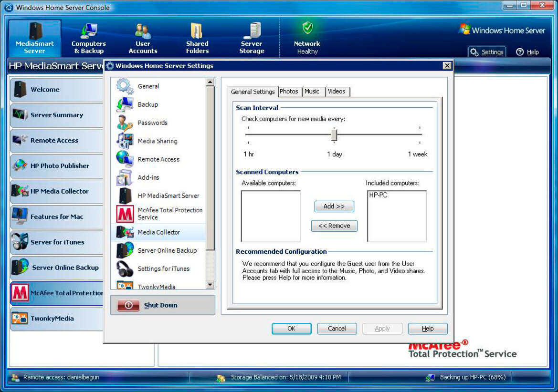Screen dimensions: 558x392
Task: Open Server for iTunes in sidebar
Action: [57, 242]
